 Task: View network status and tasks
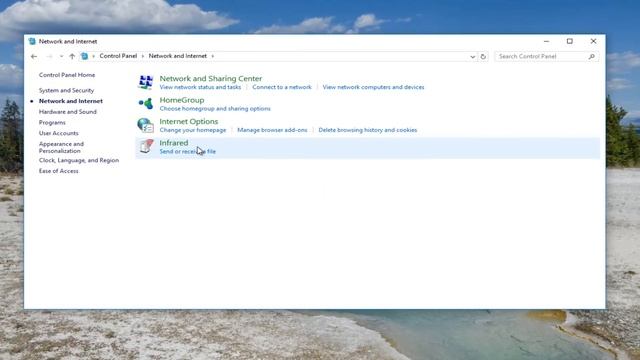[200, 87]
